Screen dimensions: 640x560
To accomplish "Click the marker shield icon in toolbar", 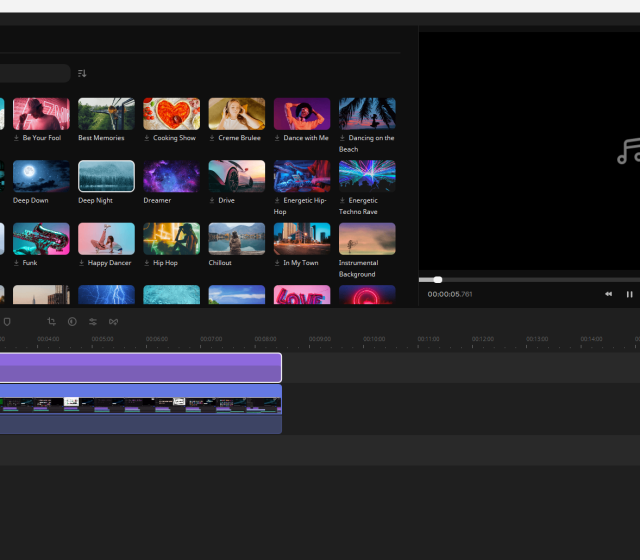I will point(7,321).
